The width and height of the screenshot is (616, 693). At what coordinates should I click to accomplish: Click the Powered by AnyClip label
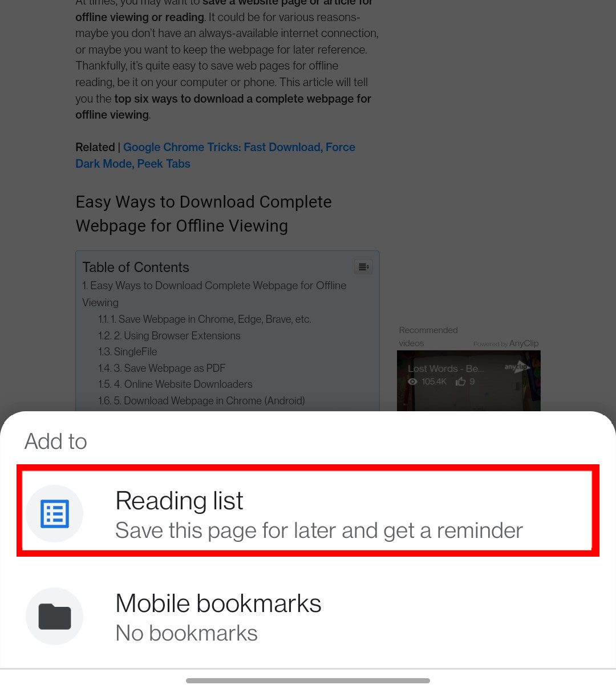pyautogui.click(x=506, y=343)
